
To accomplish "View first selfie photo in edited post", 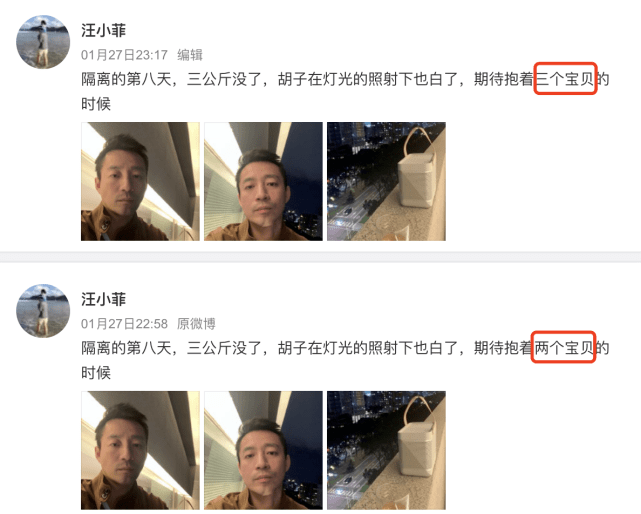I will (140, 181).
